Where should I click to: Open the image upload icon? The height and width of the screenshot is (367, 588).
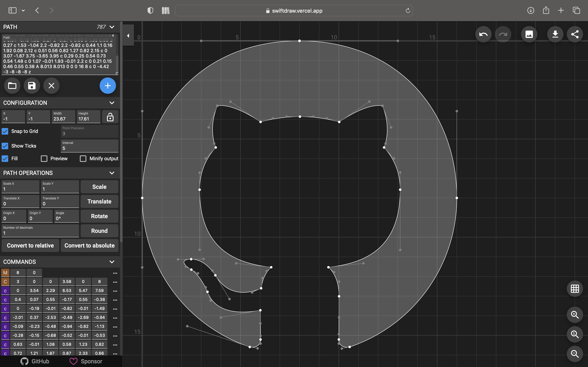click(529, 34)
